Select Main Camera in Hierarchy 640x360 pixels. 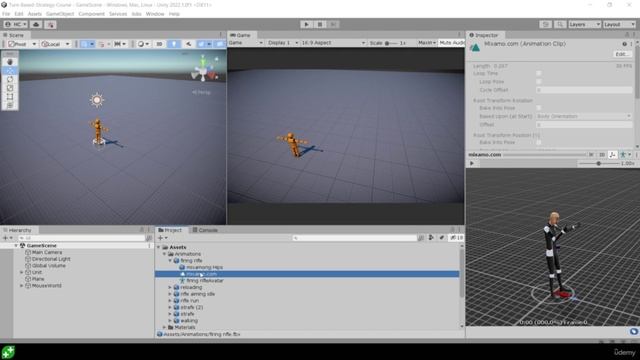coord(47,252)
